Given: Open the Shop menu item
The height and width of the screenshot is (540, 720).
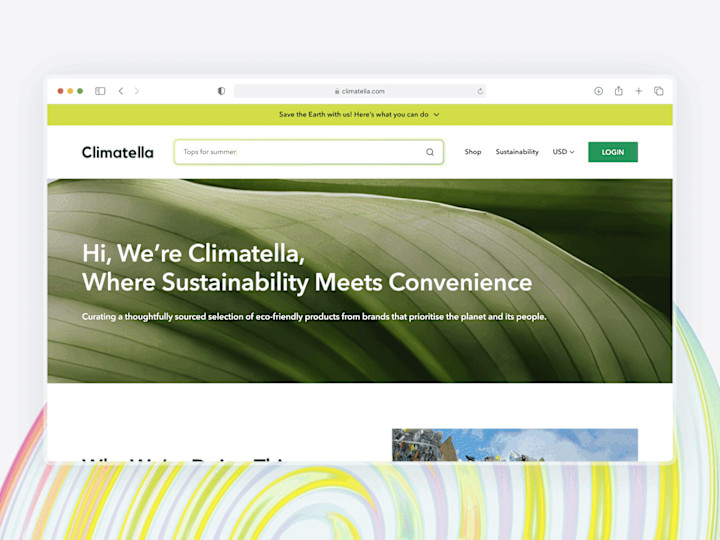Looking at the screenshot, I should [x=472, y=152].
